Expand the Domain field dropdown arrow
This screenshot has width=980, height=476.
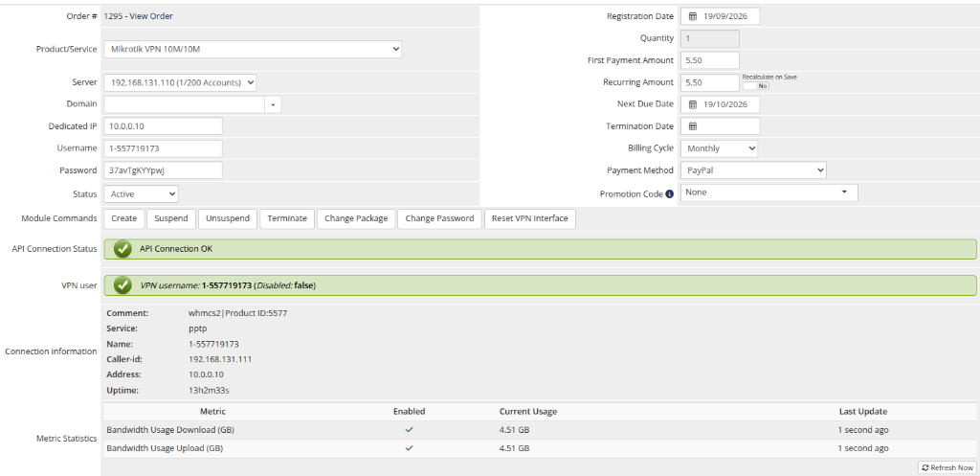pos(273,104)
